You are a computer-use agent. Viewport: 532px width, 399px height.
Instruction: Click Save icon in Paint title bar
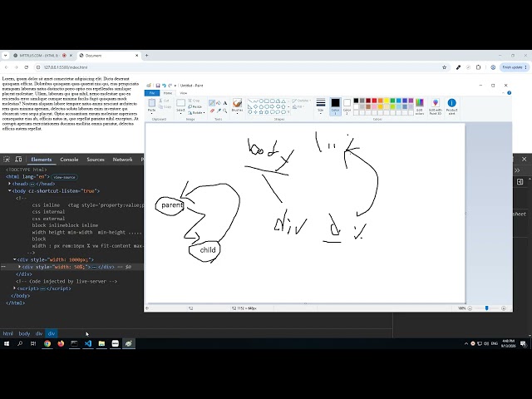click(158, 86)
